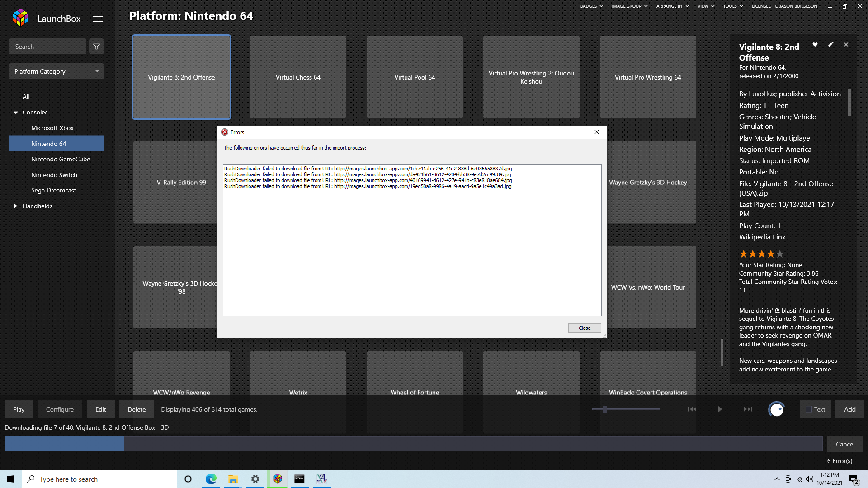Screen dimensions: 868x488
Task: Rate game with the fifth star
Action: point(780,254)
